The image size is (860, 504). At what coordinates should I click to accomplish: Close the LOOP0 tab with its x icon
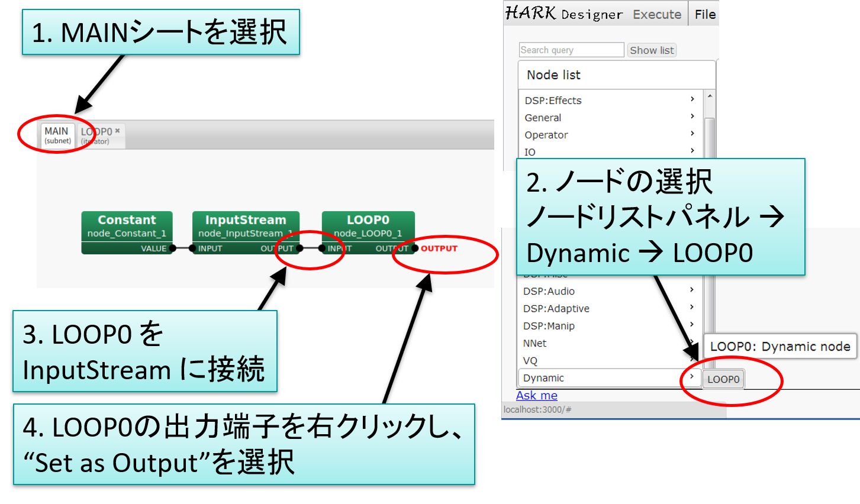(x=117, y=131)
